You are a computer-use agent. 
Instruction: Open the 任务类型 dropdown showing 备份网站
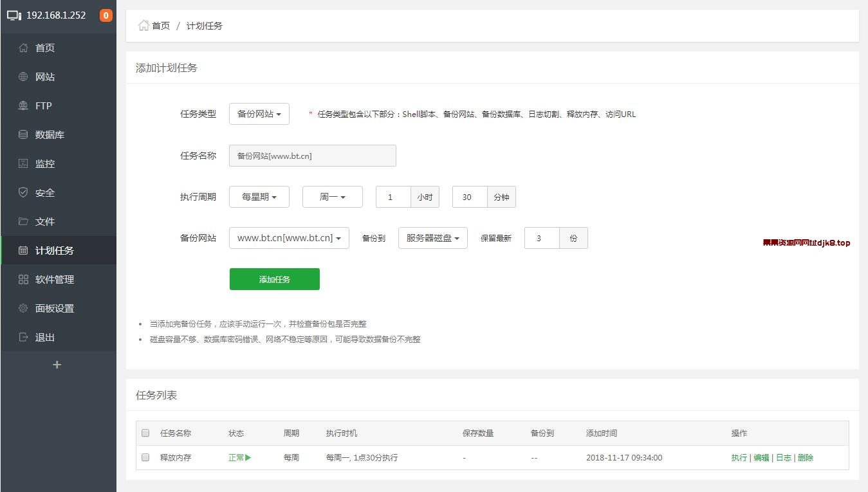point(259,114)
